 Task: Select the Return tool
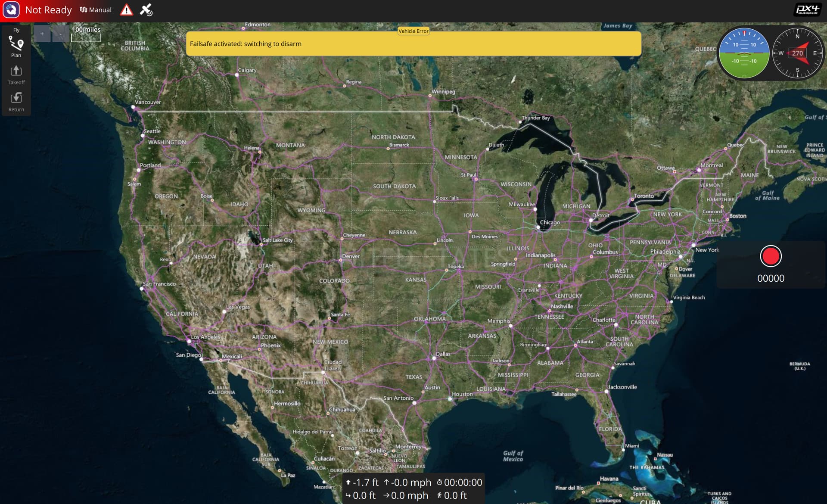pos(16,102)
